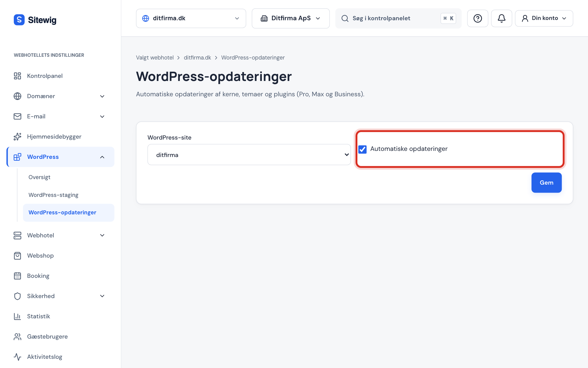Viewport: 588px width, 368px height.
Task: Expand the Webhotel sidebar section
Action: coord(102,236)
